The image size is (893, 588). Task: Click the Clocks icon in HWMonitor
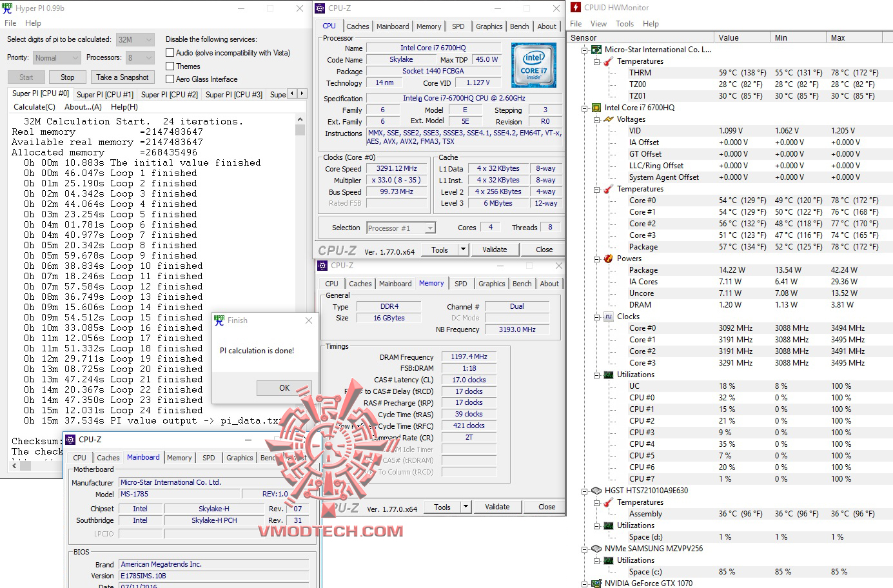(x=608, y=317)
